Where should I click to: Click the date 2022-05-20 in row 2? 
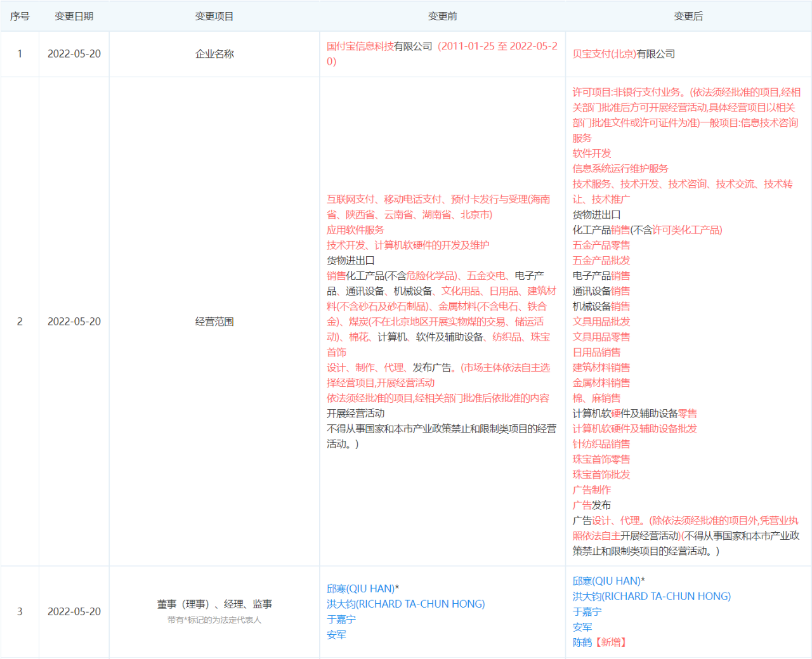[74, 322]
